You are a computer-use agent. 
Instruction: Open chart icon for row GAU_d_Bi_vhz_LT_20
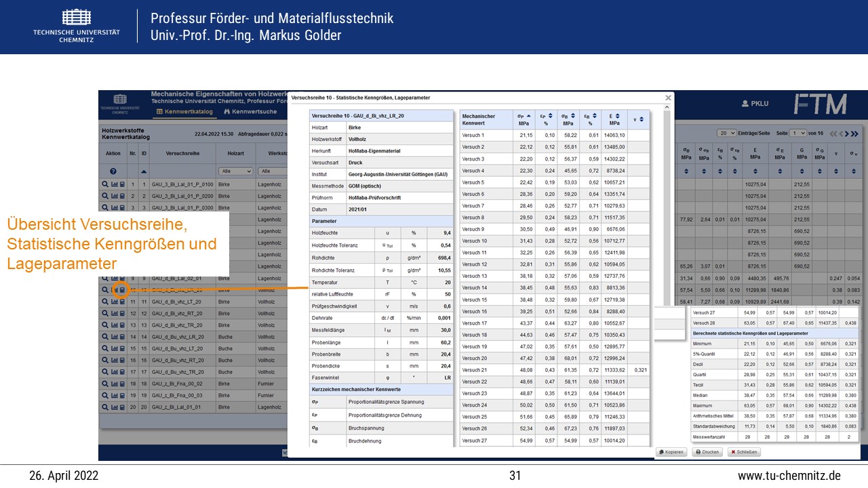pyautogui.click(x=115, y=302)
